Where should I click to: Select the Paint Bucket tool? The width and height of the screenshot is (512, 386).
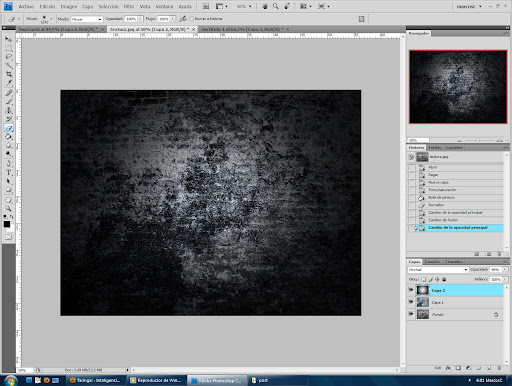pos(8,136)
